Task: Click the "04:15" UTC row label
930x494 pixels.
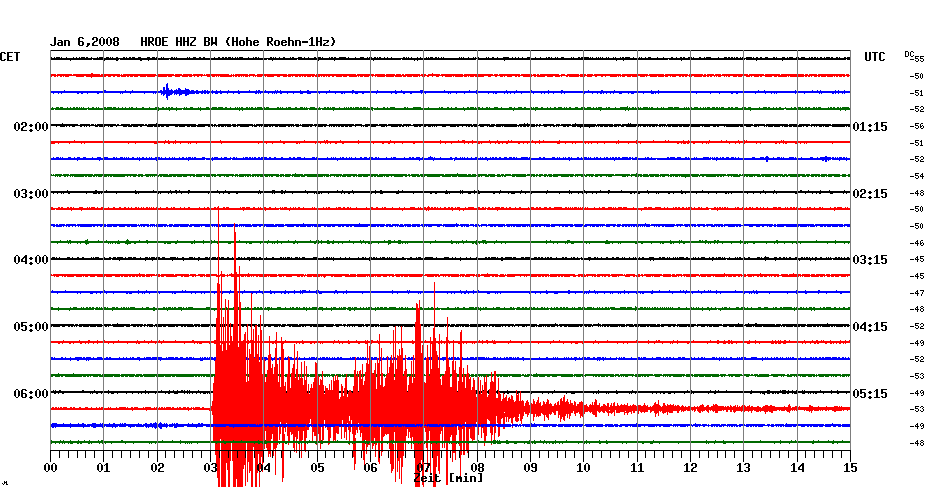Action: (x=870, y=327)
